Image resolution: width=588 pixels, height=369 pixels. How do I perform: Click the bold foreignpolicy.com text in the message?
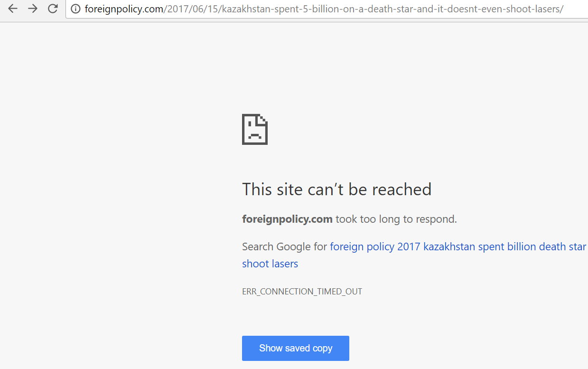pyautogui.click(x=287, y=219)
